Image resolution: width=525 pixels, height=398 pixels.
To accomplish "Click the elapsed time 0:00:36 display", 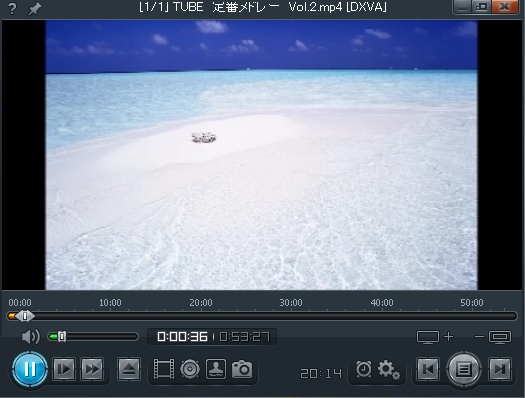I will point(182,336).
